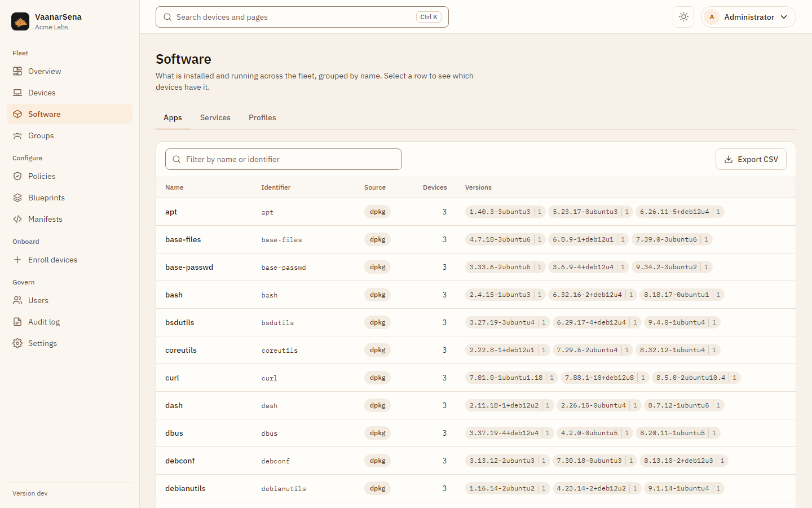Click the Software cube icon
The height and width of the screenshot is (508, 812).
[17, 114]
